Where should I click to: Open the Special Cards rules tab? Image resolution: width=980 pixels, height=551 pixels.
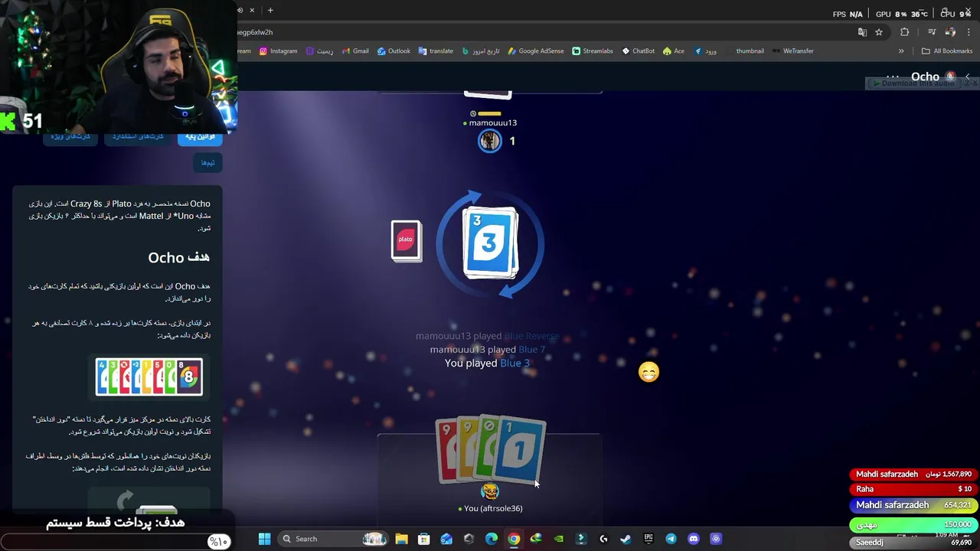(x=70, y=136)
